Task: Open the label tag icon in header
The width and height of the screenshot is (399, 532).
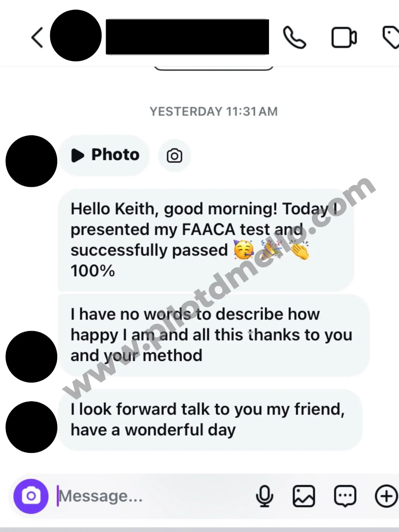Action: coord(391,37)
